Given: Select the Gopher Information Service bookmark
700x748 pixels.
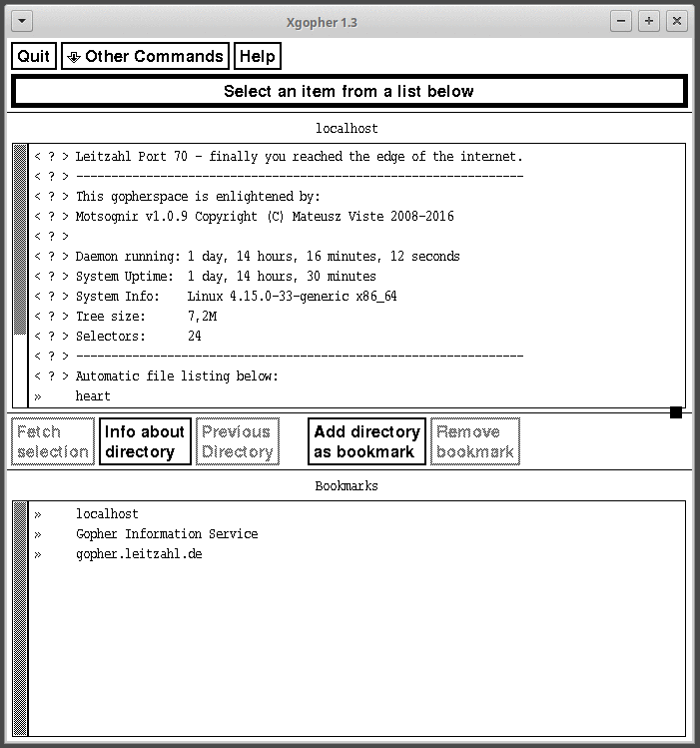Looking at the screenshot, I should (166, 534).
